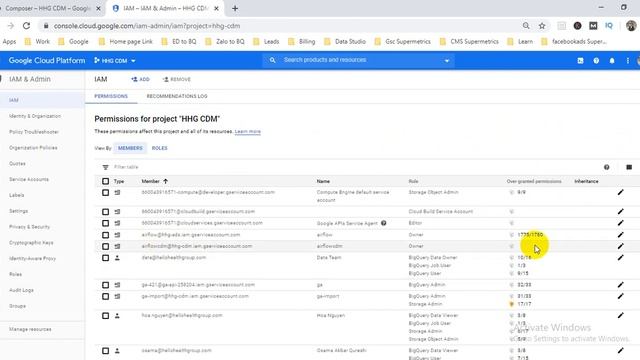640x360 pixels.
Task: Click the warning icon next to 17/17
Action: point(511,304)
